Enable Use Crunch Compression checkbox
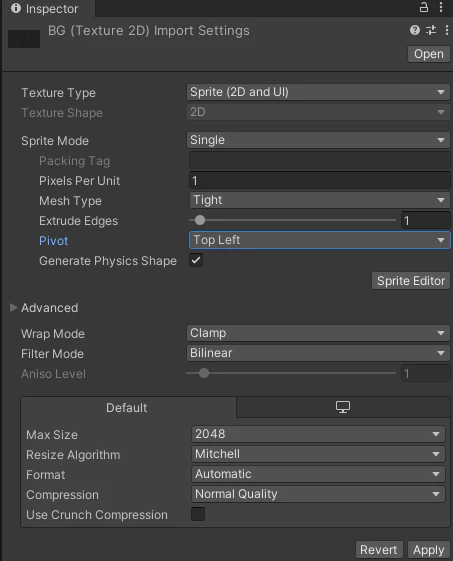The image size is (453, 561). (198, 514)
